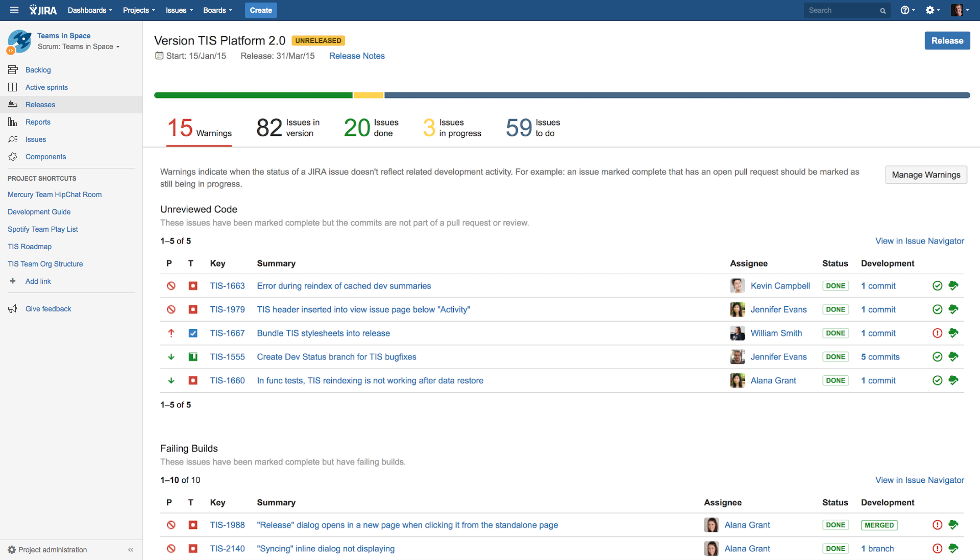Click the task checkbox type icon for TIS-1667
980x560 pixels.
(193, 333)
